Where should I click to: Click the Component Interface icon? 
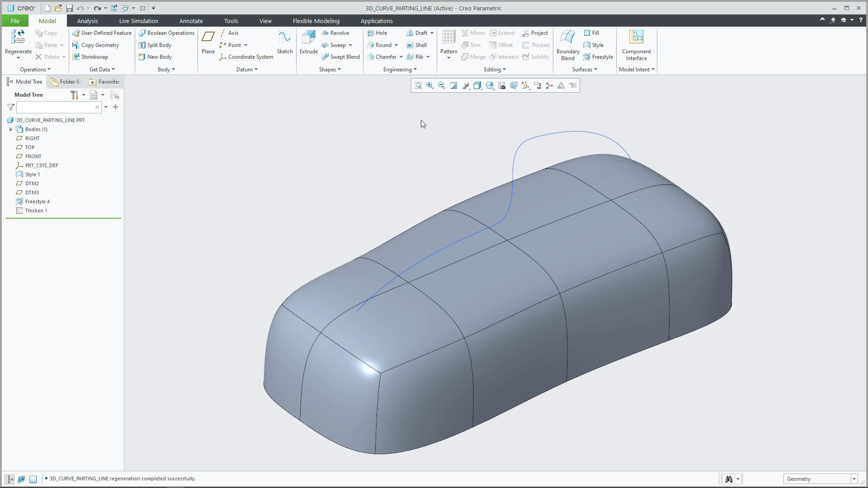pos(637,37)
